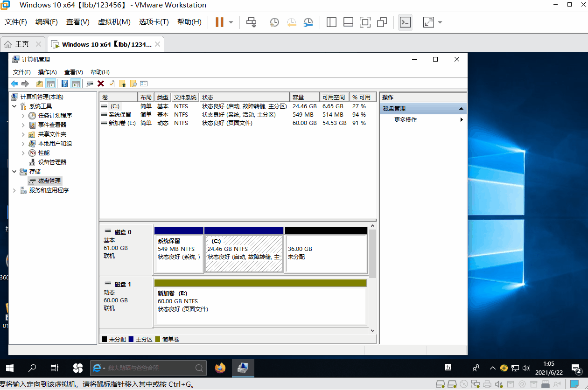Screen dimensions: 588x390
Task: Select 设备管理器 in the tree
Action: (52, 162)
